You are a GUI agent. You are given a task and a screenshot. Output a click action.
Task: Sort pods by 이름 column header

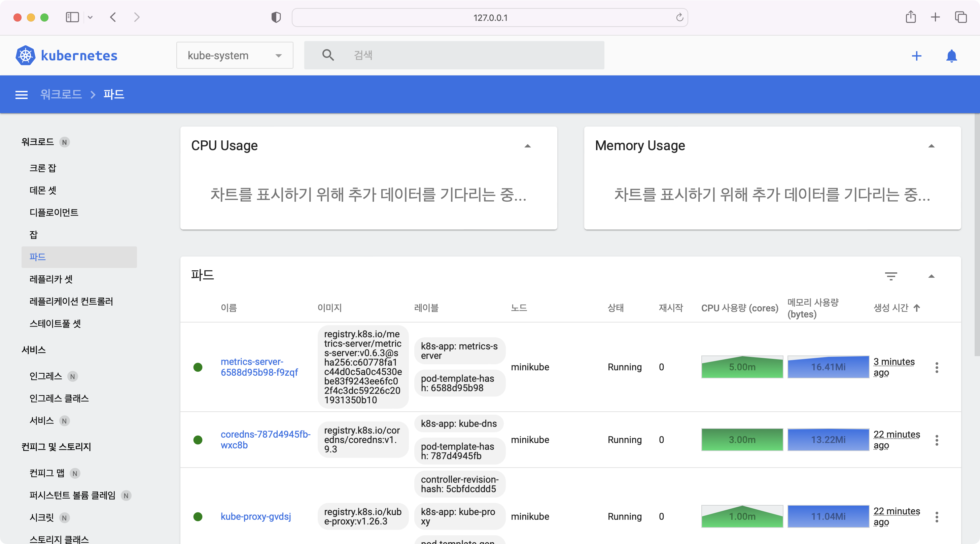tap(229, 308)
